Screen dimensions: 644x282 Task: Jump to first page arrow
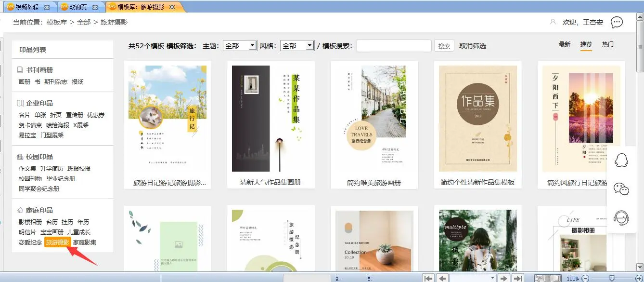(428, 278)
